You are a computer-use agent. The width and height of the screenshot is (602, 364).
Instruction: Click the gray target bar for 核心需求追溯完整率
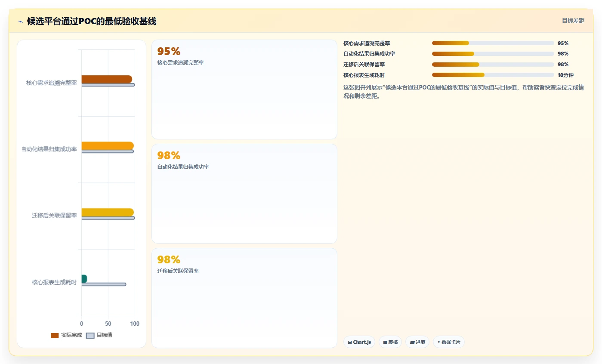click(108, 85)
